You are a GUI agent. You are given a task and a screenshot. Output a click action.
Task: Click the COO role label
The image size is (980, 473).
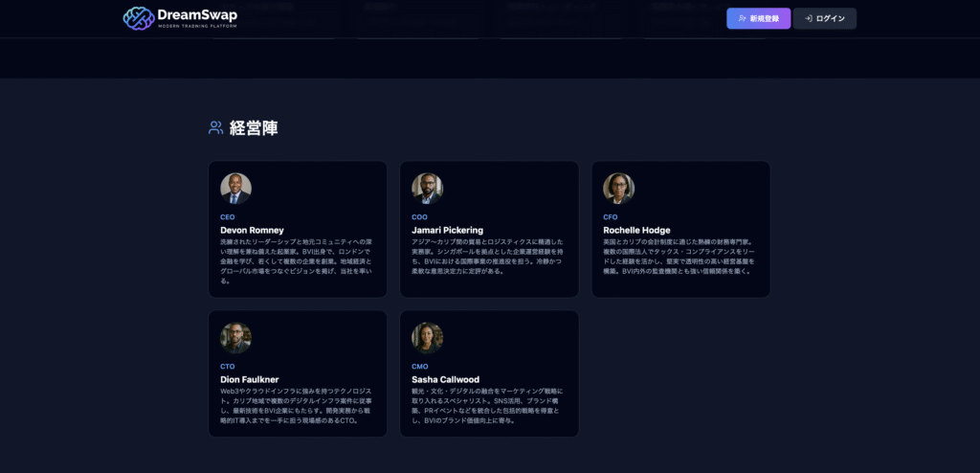(x=419, y=217)
